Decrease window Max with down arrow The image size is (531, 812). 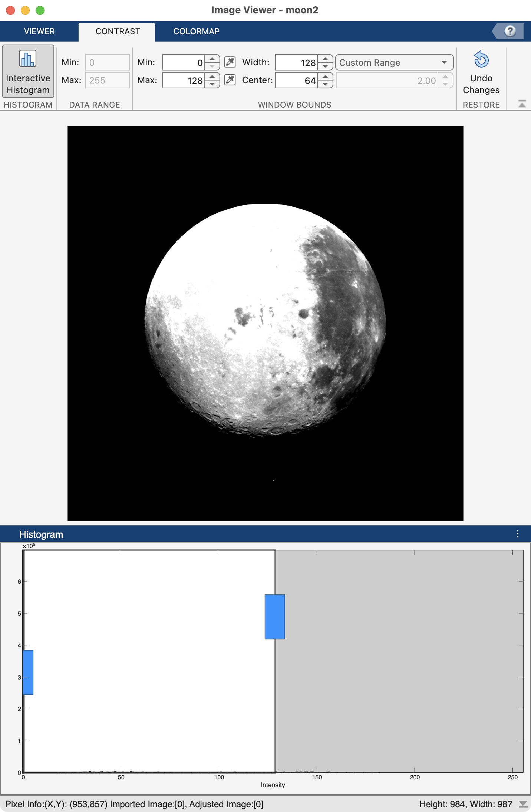pos(212,84)
